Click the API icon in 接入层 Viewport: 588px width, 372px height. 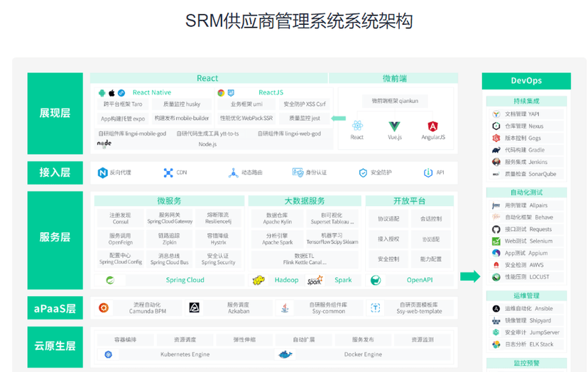pos(428,173)
